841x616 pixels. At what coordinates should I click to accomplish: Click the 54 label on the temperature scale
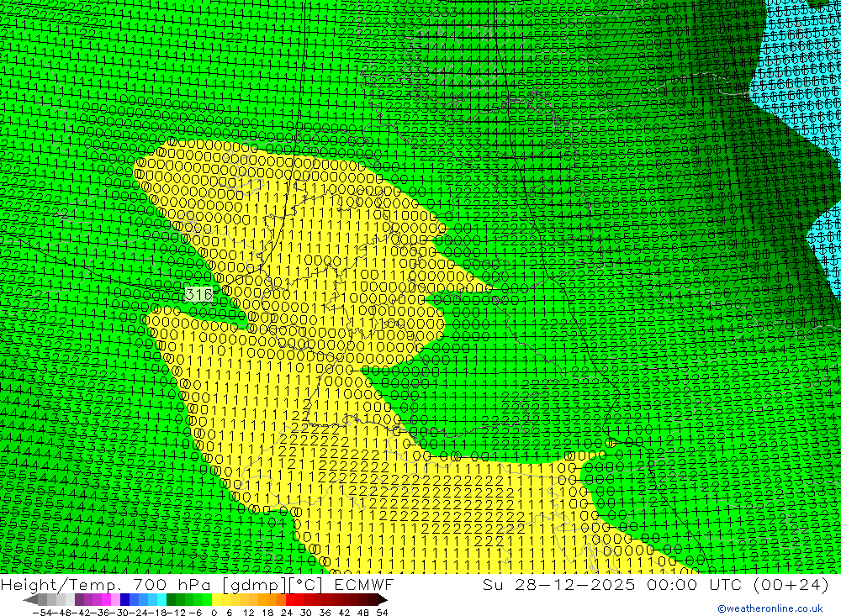tap(382, 612)
